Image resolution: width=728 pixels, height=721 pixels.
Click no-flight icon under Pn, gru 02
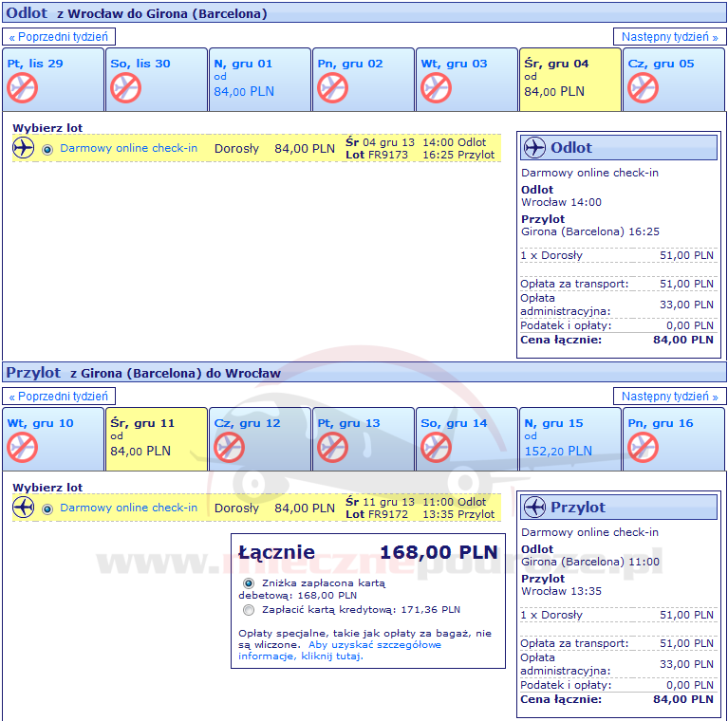(x=332, y=87)
